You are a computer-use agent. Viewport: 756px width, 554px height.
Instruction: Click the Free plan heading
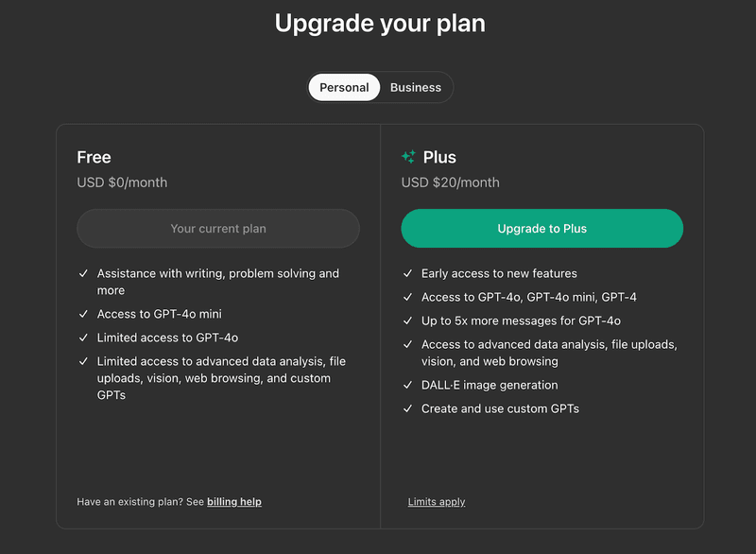tap(93, 157)
